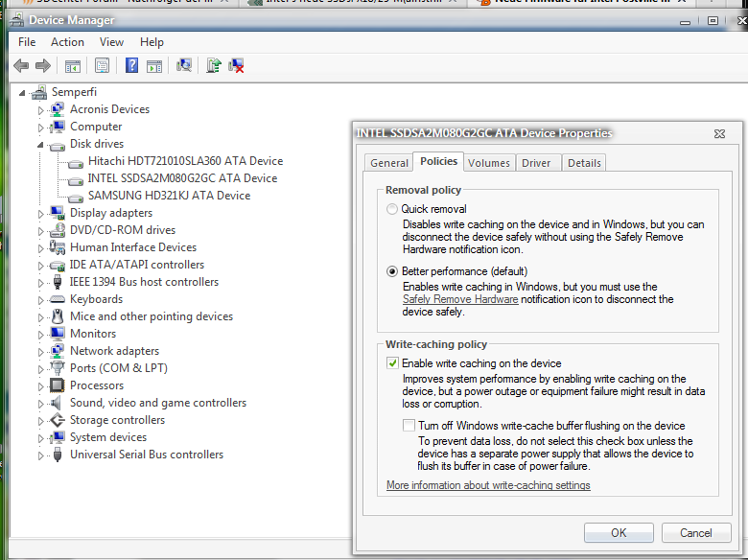Screen dimensions: 748x560
Task: Click the Universal Serial Bus controllers icon
Action: pos(58,455)
